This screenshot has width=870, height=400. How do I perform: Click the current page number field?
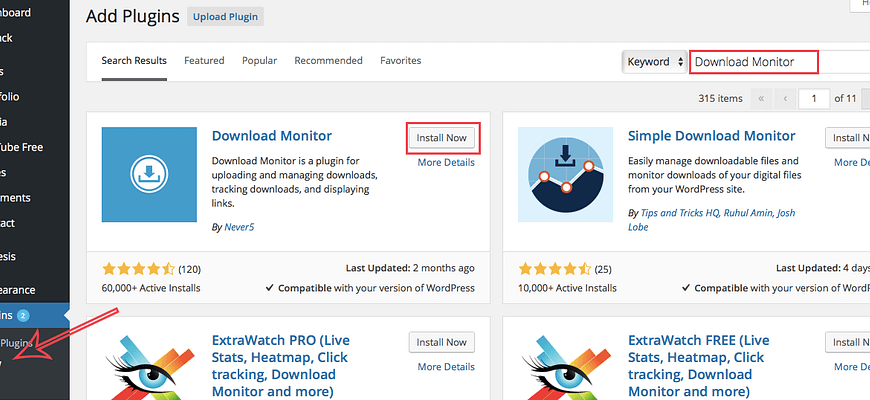click(814, 99)
